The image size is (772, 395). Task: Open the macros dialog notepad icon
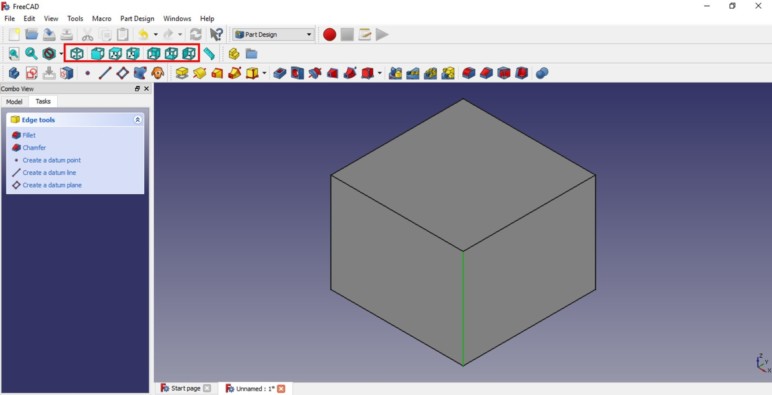pos(364,34)
